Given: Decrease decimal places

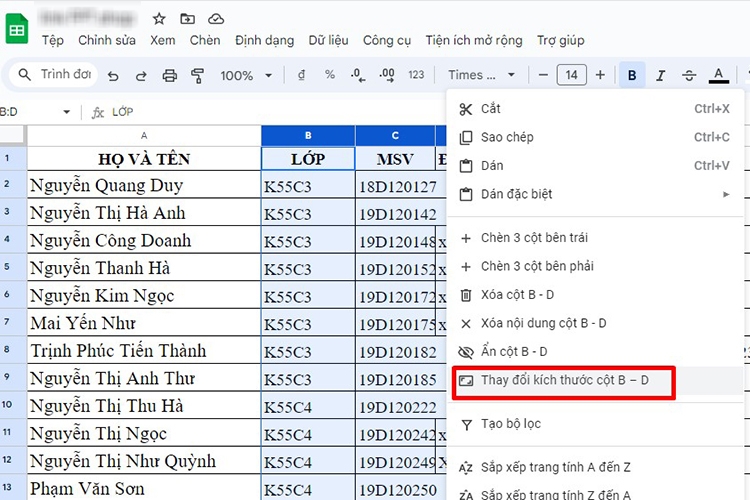Looking at the screenshot, I should (x=358, y=75).
